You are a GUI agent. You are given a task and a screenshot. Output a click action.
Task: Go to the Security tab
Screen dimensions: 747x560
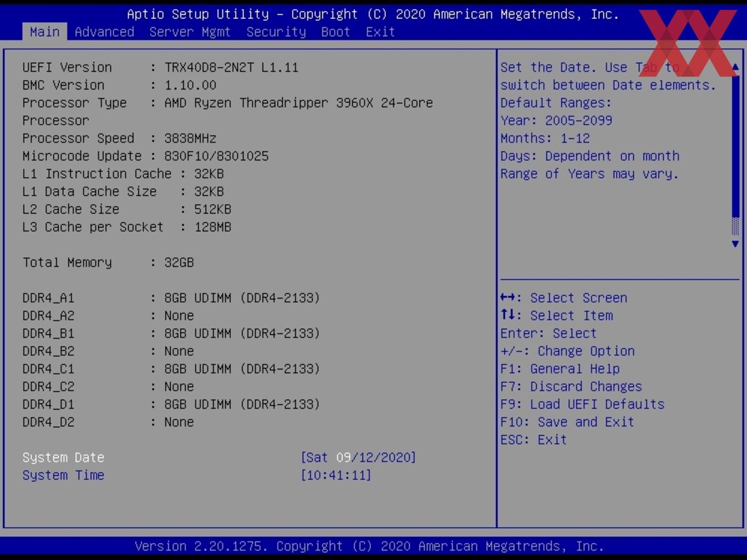276,32
